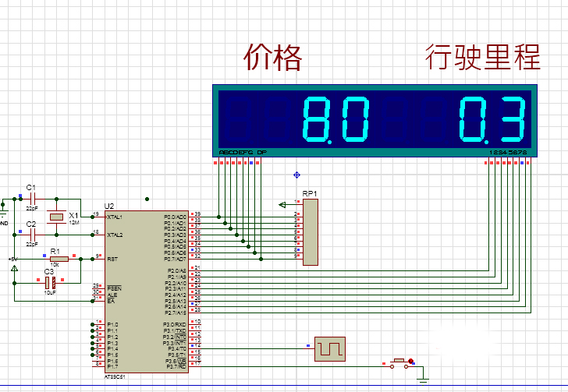Select the 价格 text label
Viewport: 568px width, 392px height.
click(x=273, y=57)
